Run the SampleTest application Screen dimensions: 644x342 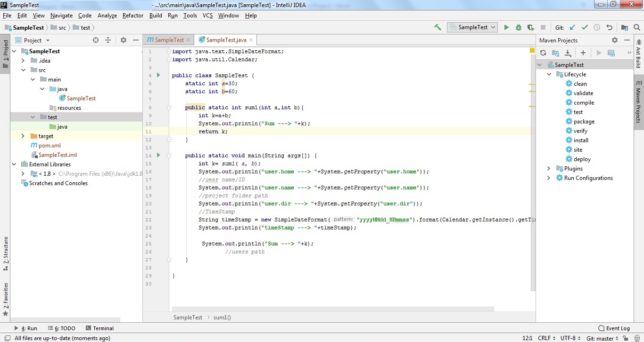coord(506,27)
